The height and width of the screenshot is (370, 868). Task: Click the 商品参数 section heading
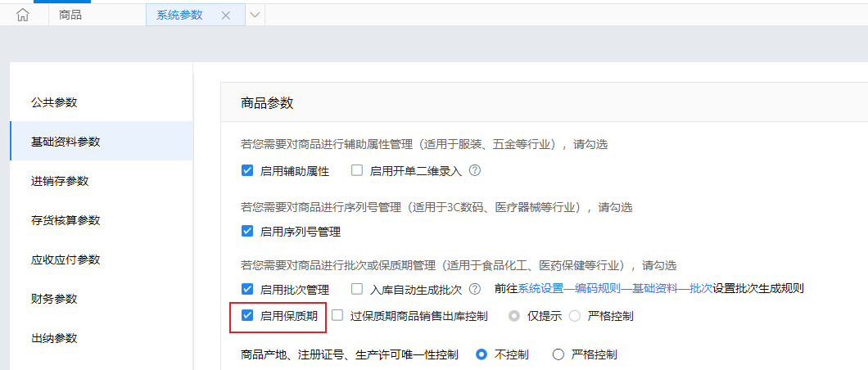point(267,103)
